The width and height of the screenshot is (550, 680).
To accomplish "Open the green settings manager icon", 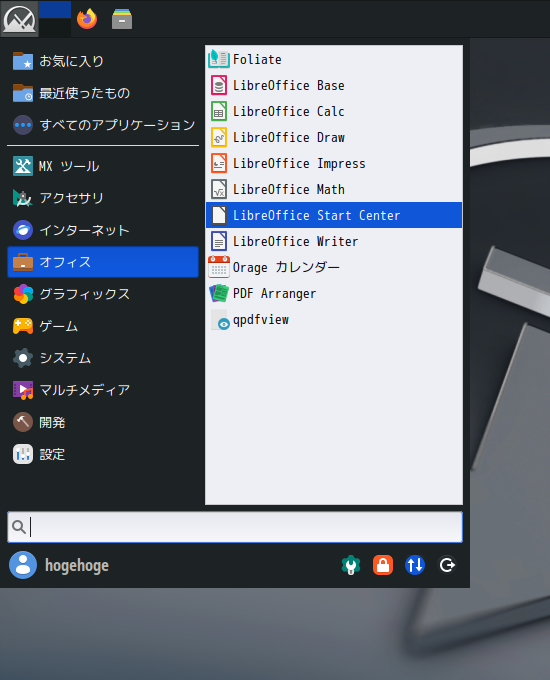I will 351,565.
